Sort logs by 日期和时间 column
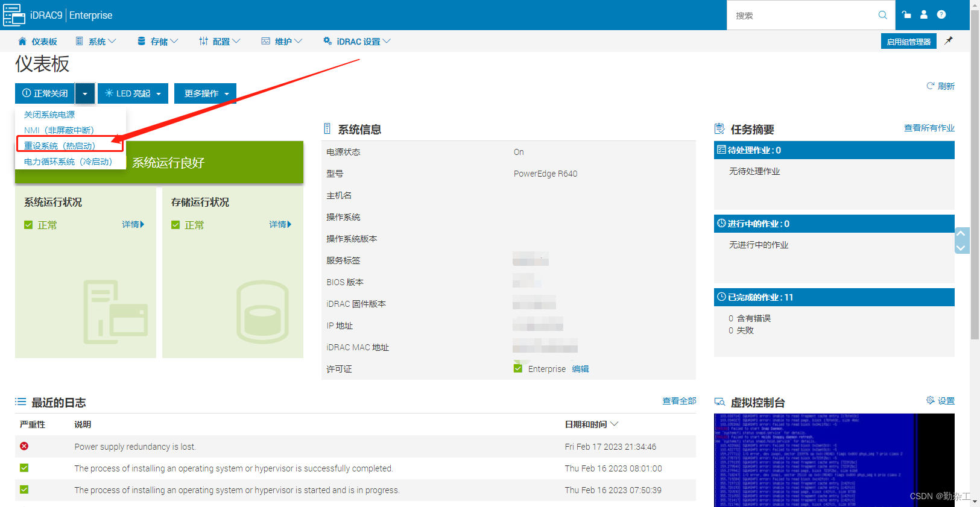Viewport: 980px width, 507px height. [591, 424]
